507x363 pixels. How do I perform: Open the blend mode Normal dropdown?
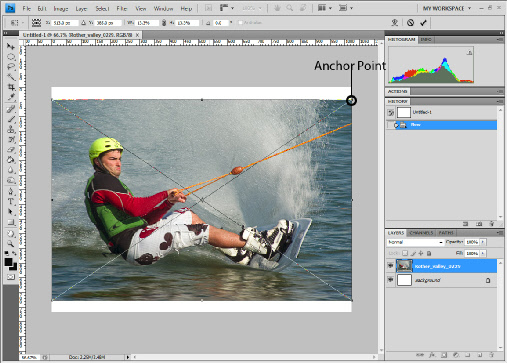(x=415, y=242)
